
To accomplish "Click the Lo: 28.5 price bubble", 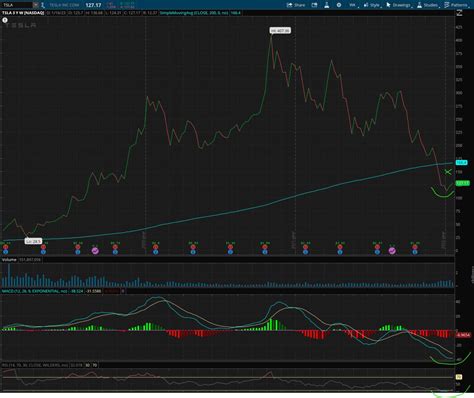I will pos(33,241).
